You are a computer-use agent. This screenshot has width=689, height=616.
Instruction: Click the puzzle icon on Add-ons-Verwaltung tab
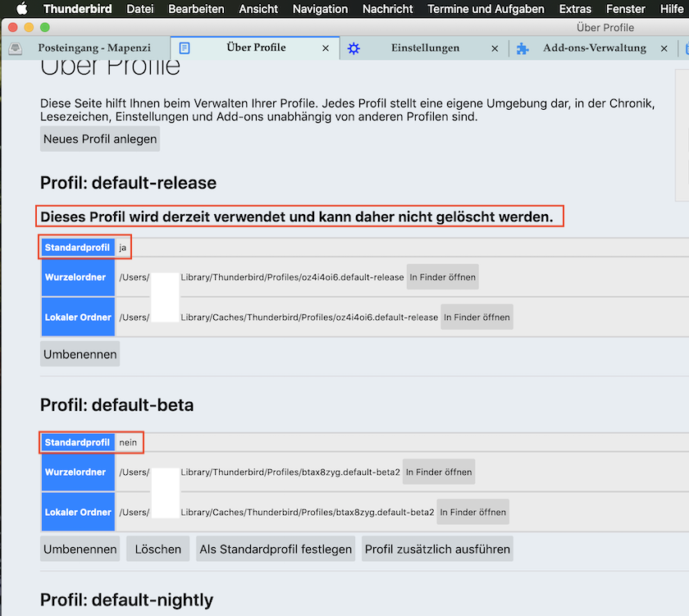coord(522,48)
